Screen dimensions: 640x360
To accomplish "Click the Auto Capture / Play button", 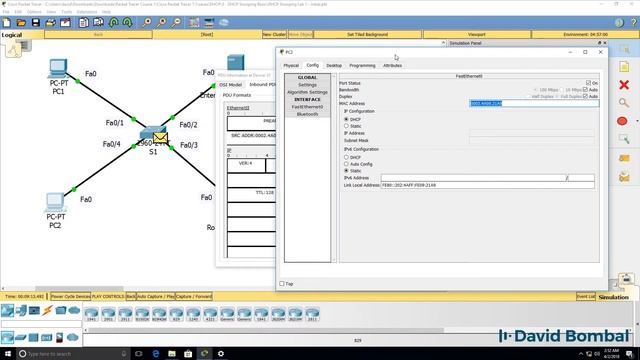I will click(155, 296).
